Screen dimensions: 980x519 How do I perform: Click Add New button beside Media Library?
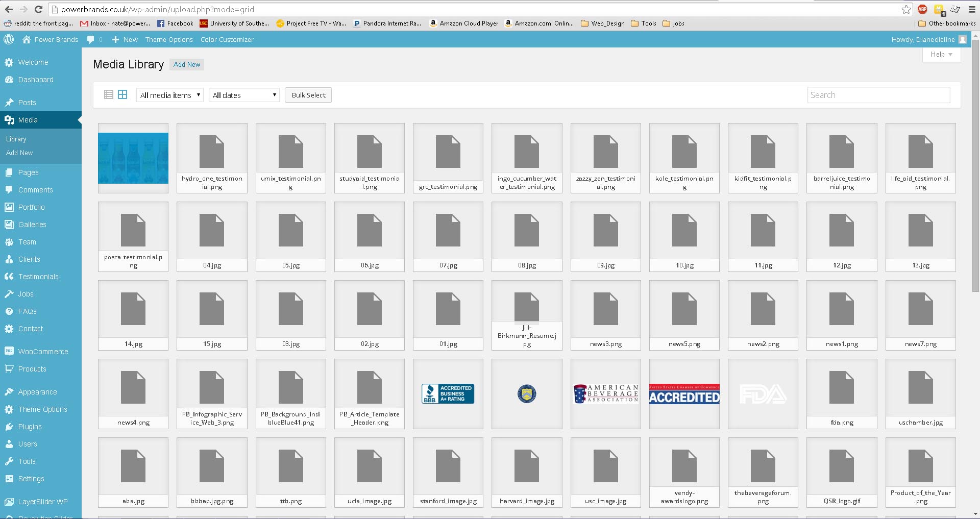pos(187,64)
